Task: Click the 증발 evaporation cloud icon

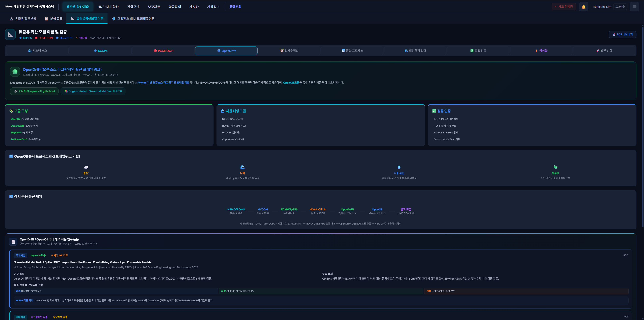Action: tap(86, 167)
